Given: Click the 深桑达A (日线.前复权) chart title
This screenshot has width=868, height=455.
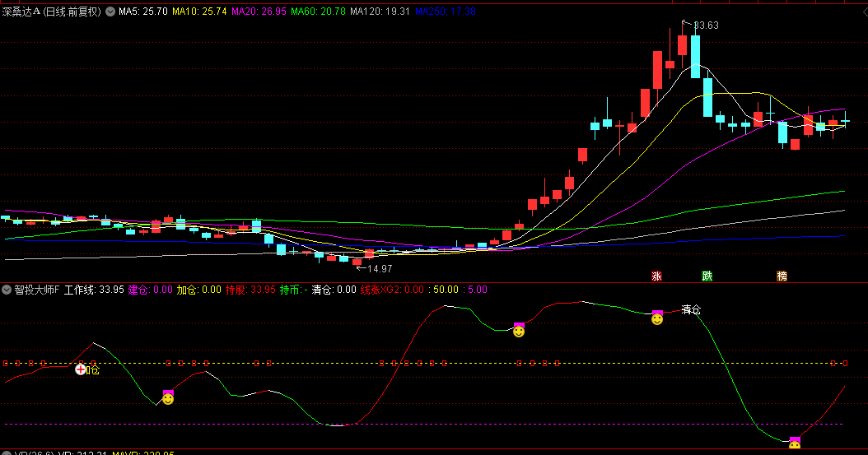Looking at the screenshot, I should pos(52,12).
